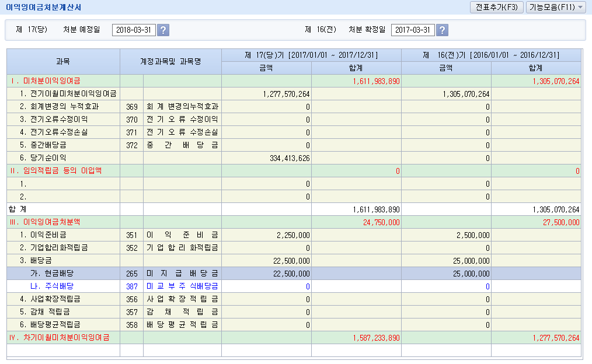Viewport: 592px width, 364px height.
Task: Click the 전표추가(F3) button
Action: click(x=496, y=7)
